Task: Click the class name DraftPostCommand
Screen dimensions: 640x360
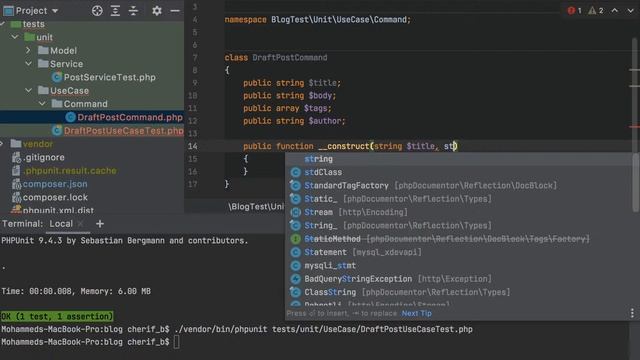Action: (x=290, y=58)
